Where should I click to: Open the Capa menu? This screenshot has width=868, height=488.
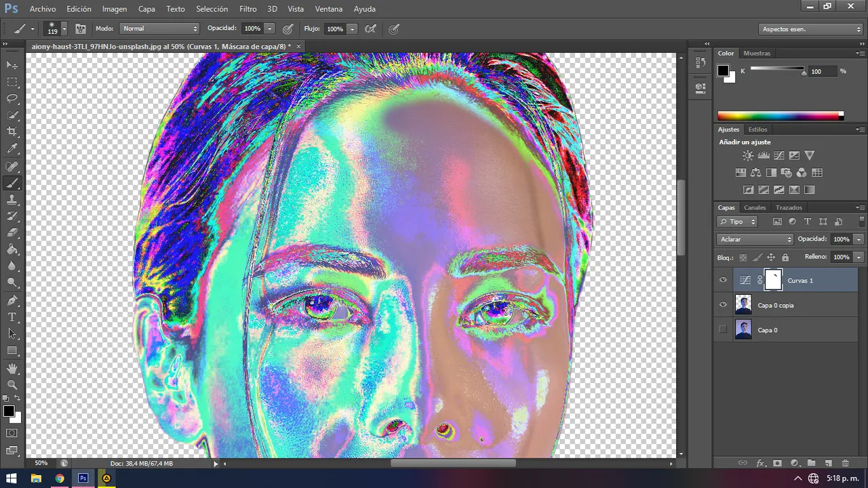[146, 9]
